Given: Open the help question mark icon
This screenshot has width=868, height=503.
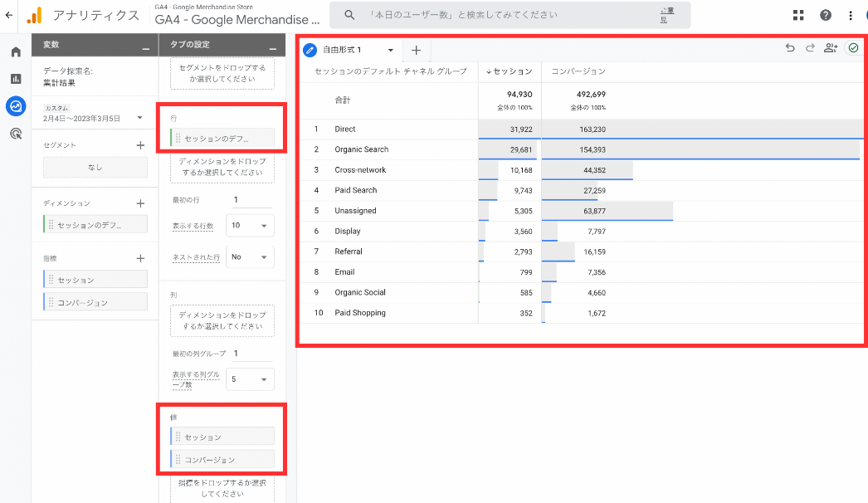Looking at the screenshot, I should [x=826, y=15].
